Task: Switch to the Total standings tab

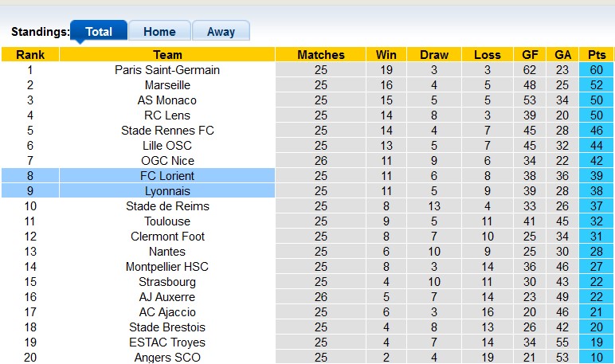Action: pos(99,32)
